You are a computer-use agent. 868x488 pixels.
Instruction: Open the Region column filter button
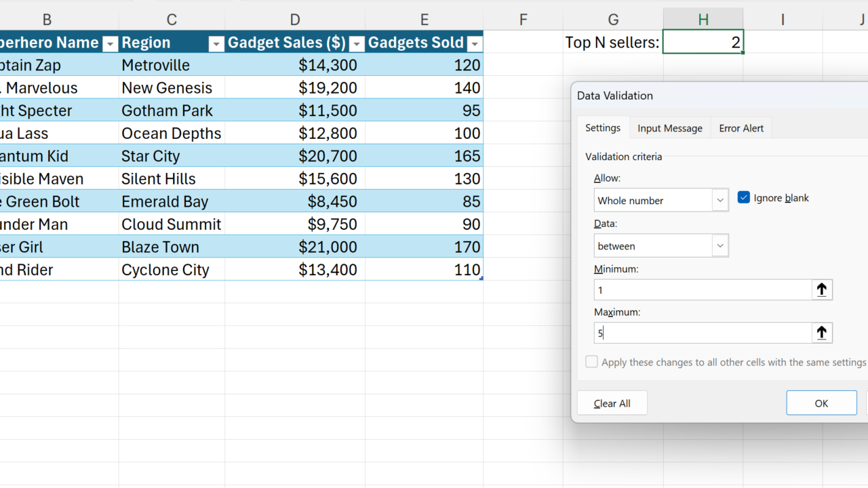(x=216, y=43)
